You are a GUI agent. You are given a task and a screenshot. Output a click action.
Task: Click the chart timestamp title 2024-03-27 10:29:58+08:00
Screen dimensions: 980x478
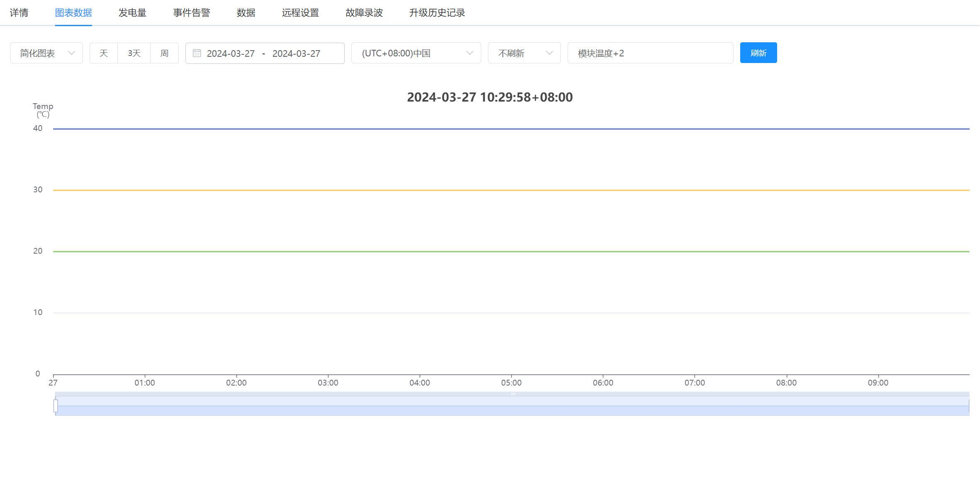point(490,97)
